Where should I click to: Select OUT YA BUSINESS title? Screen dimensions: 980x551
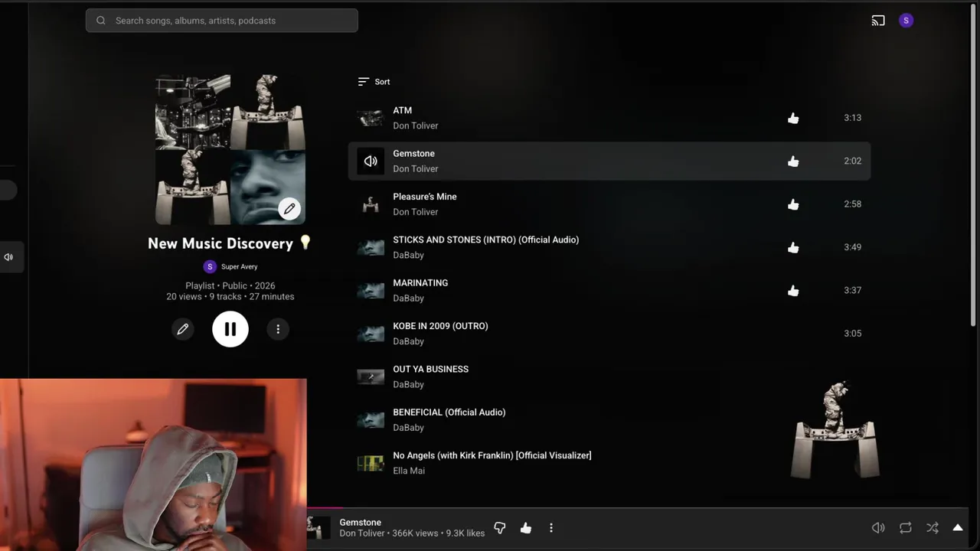(431, 369)
